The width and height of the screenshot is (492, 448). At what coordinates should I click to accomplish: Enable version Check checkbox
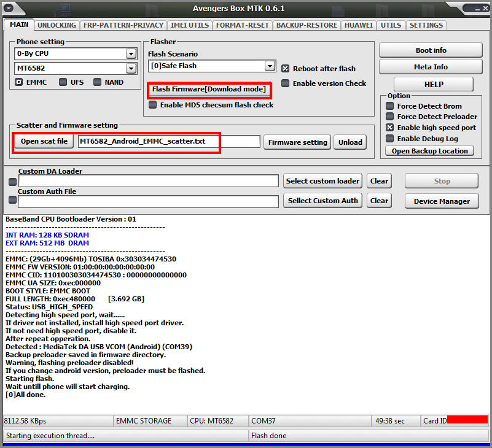(285, 83)
